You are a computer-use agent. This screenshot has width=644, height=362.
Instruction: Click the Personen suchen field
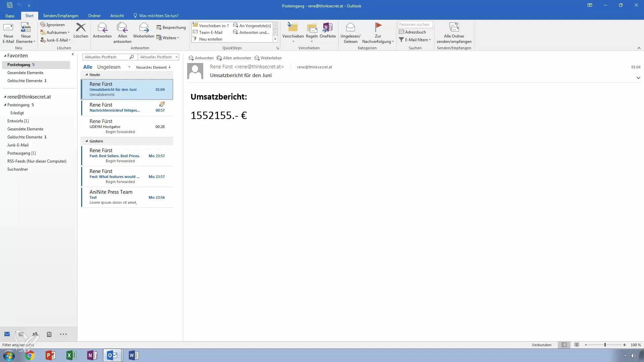pos(415,24)
